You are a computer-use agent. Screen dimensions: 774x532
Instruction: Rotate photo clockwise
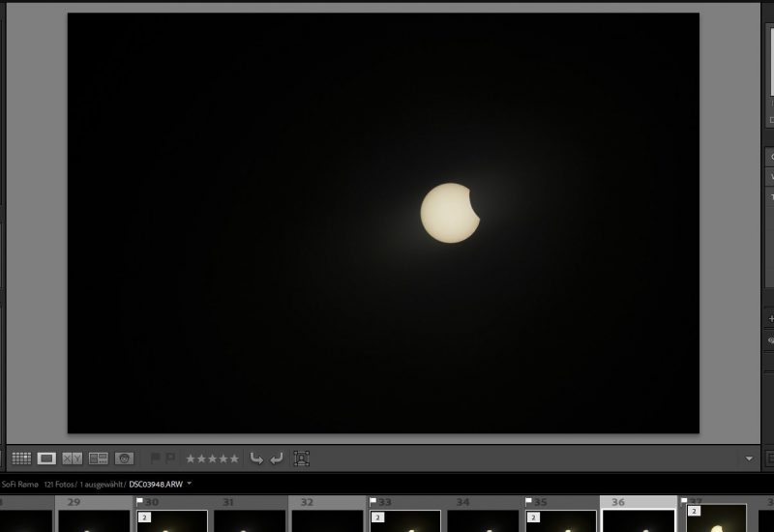277,458
